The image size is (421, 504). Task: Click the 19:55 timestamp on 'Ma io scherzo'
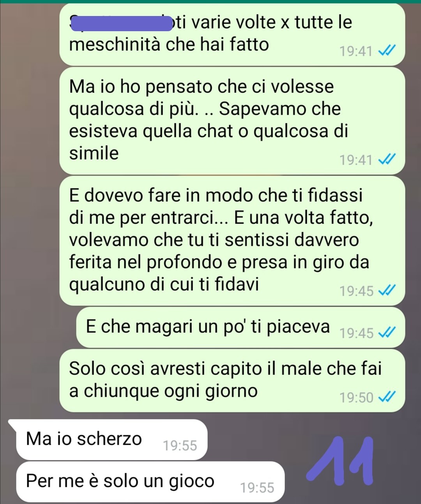click(180, 445)
